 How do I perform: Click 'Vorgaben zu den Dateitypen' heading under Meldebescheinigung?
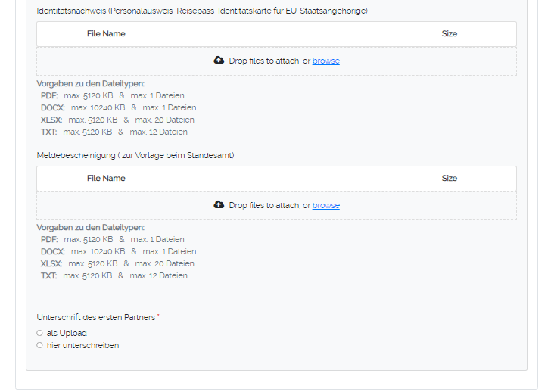coord(91,227)
